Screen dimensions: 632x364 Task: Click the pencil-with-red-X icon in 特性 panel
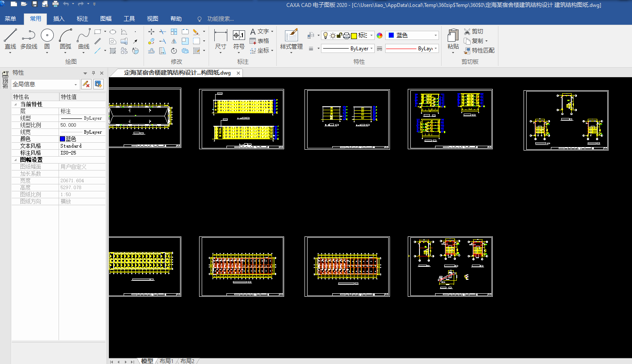(x=86, y=84)
